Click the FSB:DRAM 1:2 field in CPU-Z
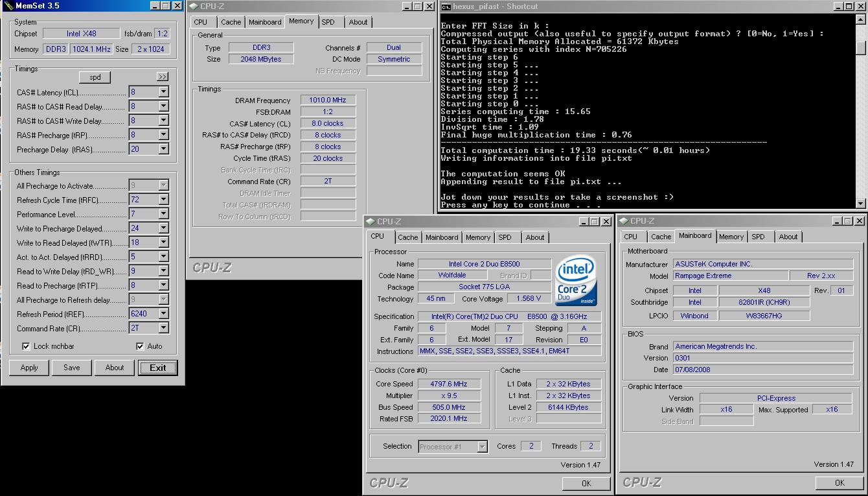The image size is (868, 496). (x=328, y=112)
